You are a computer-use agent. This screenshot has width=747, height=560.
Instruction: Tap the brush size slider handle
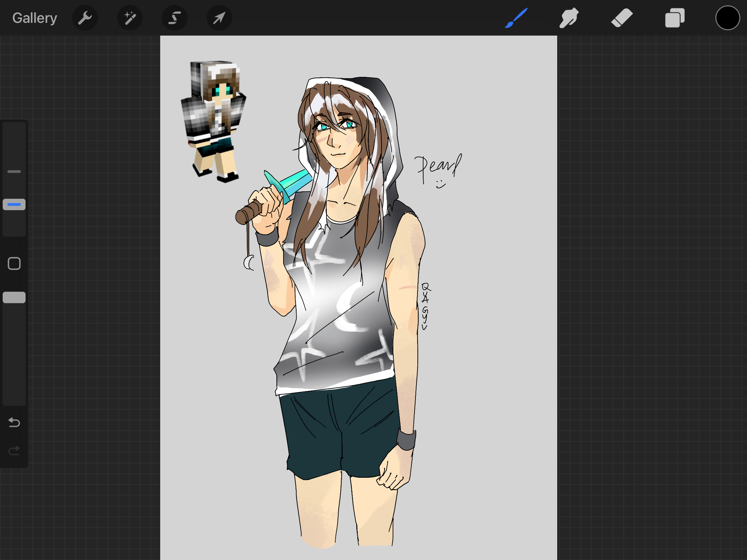pyautogui.click(x=14, y=204)
